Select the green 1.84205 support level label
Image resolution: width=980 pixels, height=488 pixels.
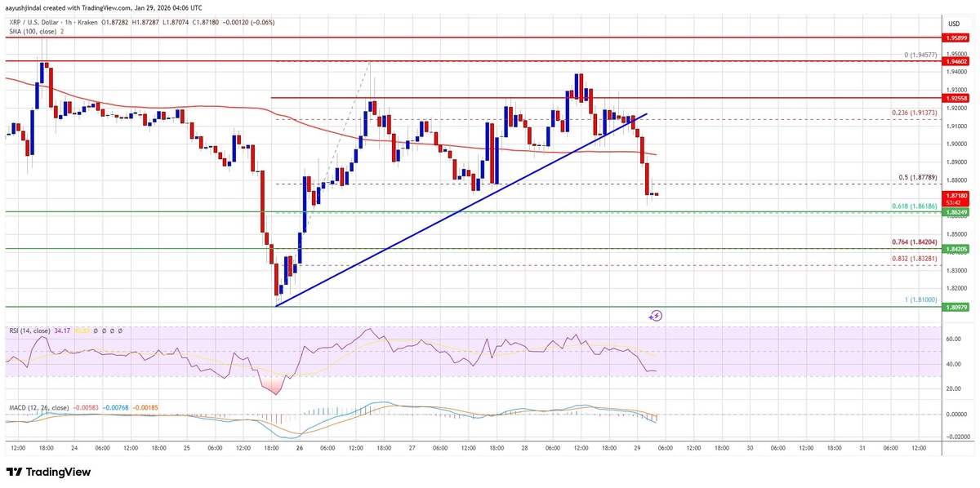pos(955,249)
